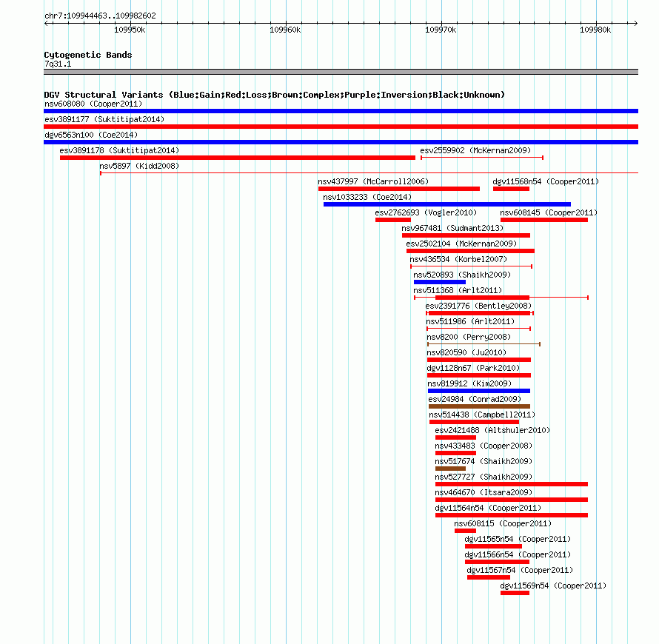Open nsv608115 (Cooper2011) variant label
659x644 pixels.
click(x=503, y=523)
